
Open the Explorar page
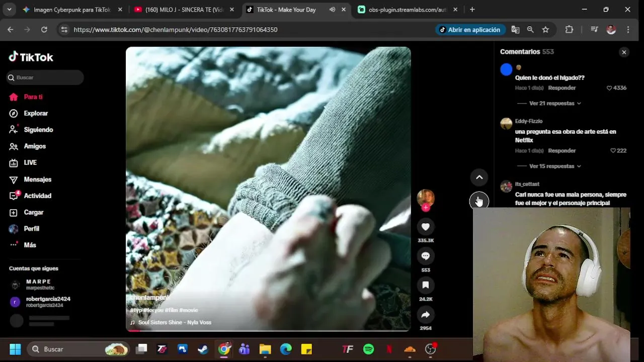[29, 114]
